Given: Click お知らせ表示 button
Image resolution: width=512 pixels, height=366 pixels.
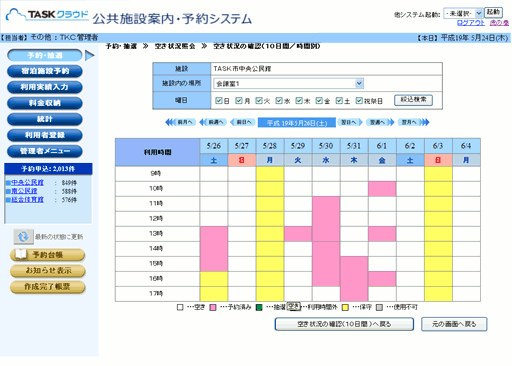Looking at the screenshot, I should coord(47,271).
